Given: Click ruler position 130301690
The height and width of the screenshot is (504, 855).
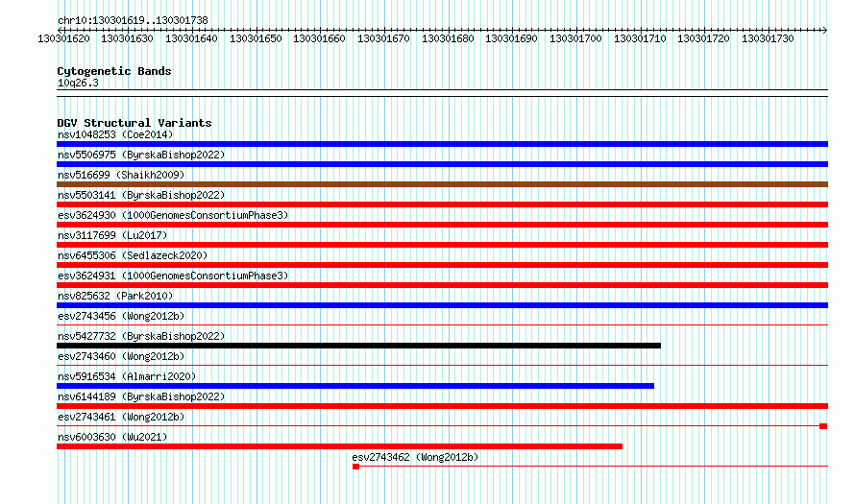Looking at the screenshot, I should click(511, 38).
